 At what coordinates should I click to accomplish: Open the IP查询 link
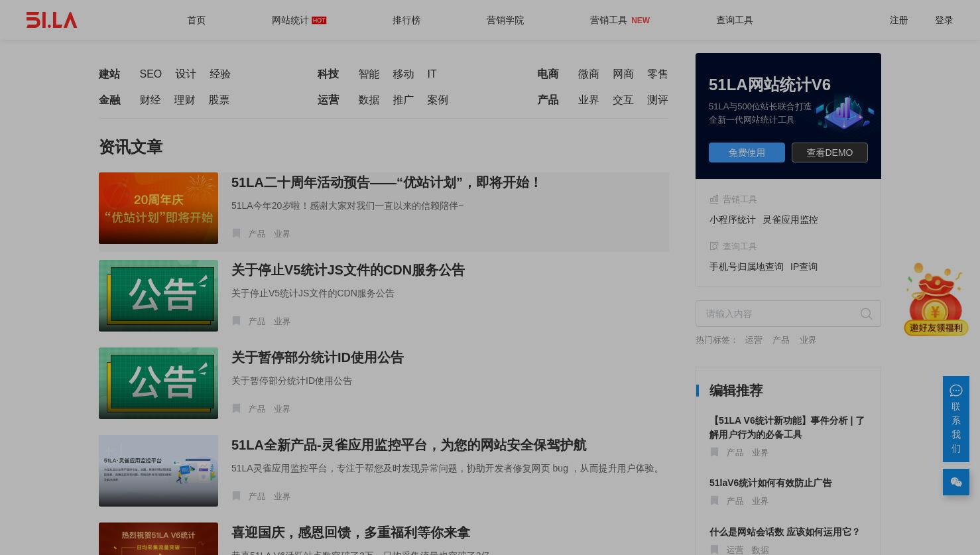point(804,267)
